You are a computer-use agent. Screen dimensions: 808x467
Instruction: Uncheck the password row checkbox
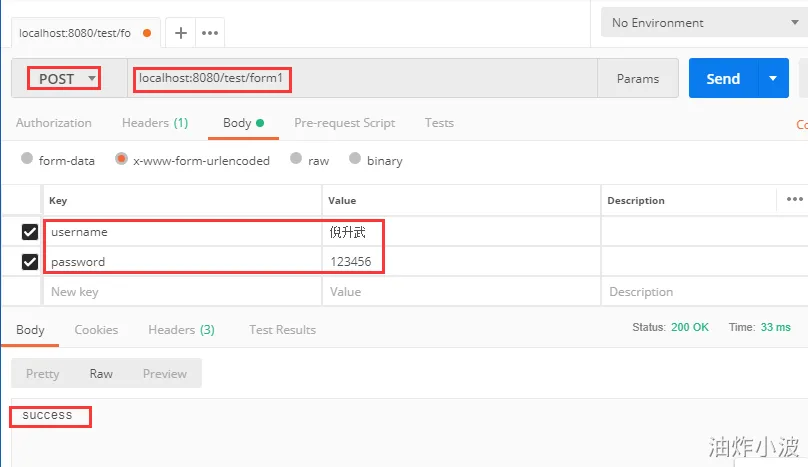coord(30,262)
